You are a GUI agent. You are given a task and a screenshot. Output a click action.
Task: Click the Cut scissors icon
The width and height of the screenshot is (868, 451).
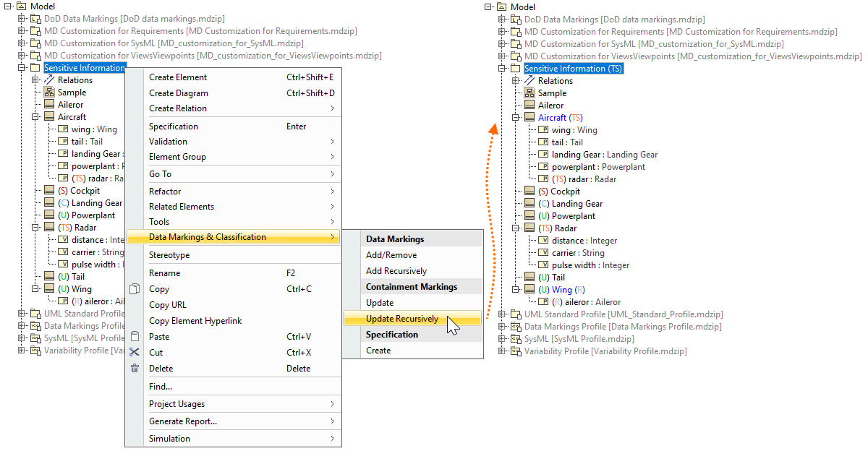coord(135,353)
